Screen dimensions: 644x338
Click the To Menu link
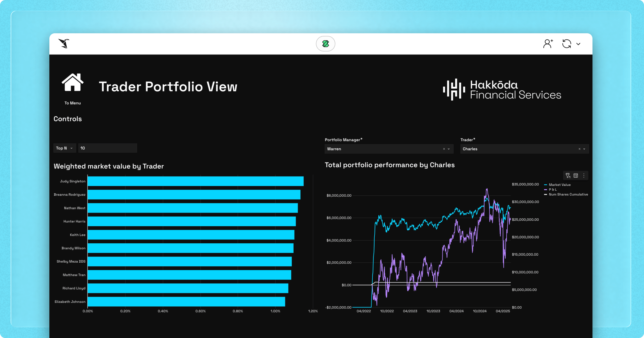click(x=72, y=103)
